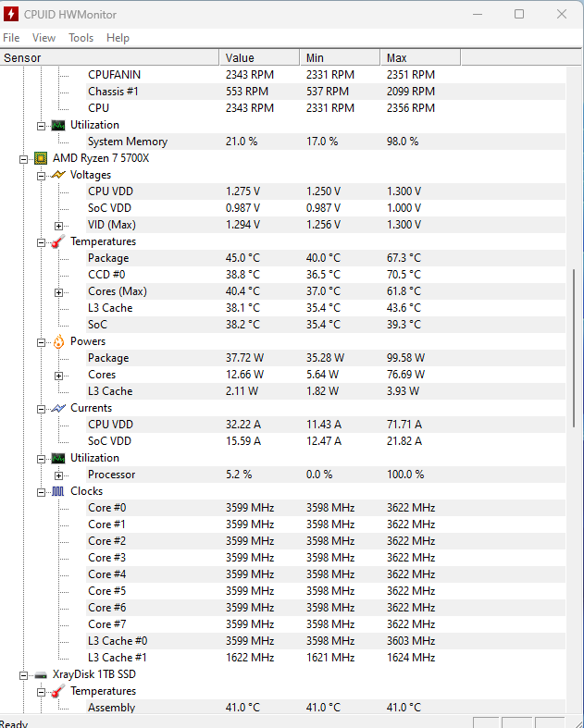Click the Powers flame icon
584x728 pixels.
tap(58, 341)
